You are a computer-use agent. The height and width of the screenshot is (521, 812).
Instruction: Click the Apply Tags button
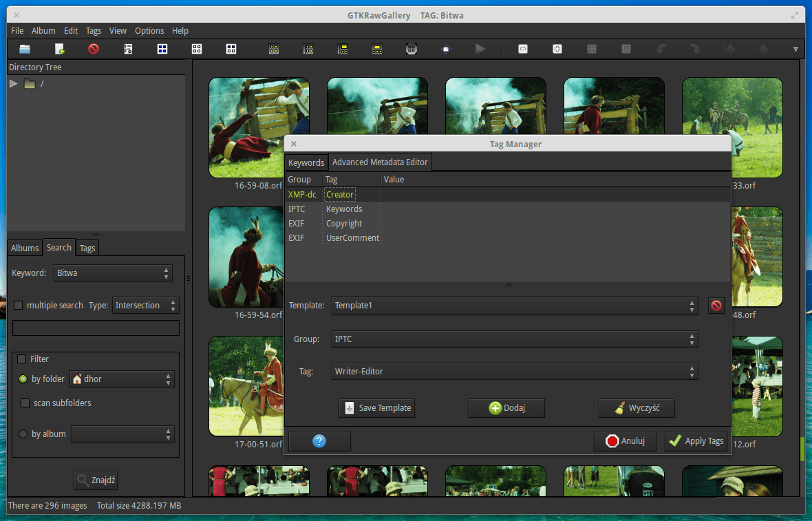[x=696, y=441]
